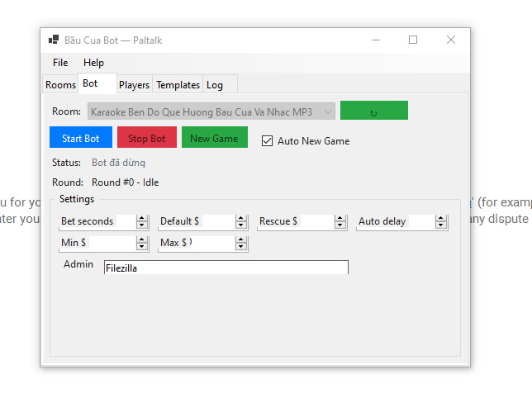Increase Bet seconds with up arrow
532x417 pixels.
click(x=142, y=218)
